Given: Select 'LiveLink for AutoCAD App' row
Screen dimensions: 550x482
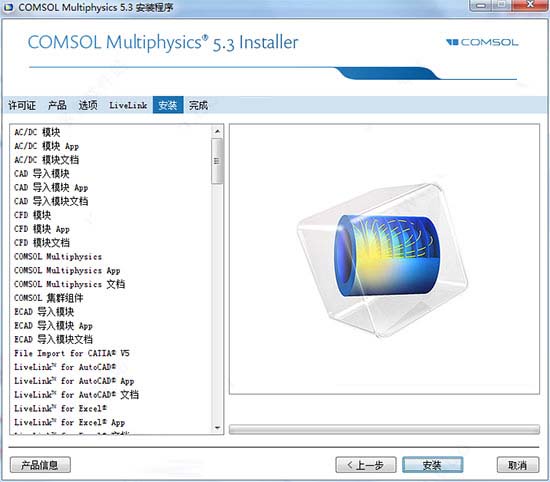Looking at the screenshot, I should point(111,381).
